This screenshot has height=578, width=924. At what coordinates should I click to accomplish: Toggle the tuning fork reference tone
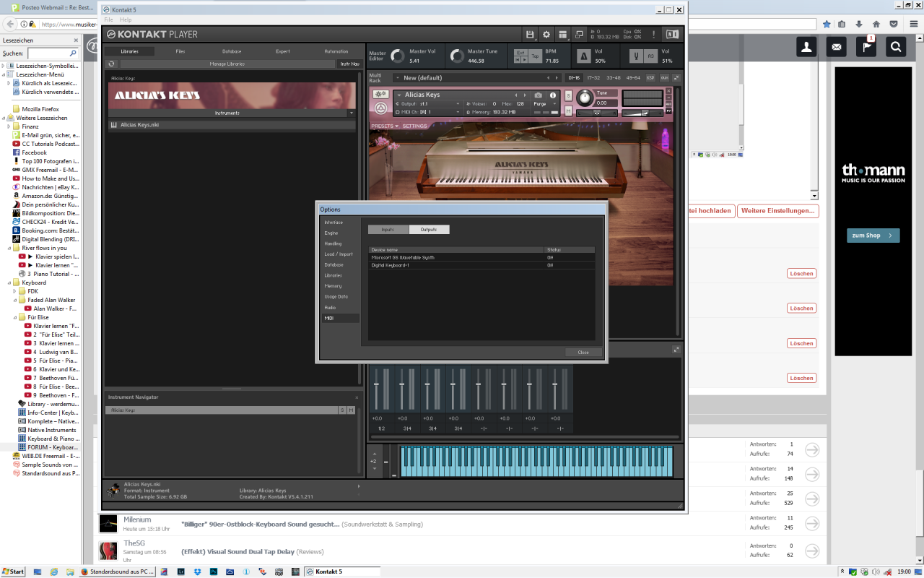pyautogui.click(x=636, y=56)
